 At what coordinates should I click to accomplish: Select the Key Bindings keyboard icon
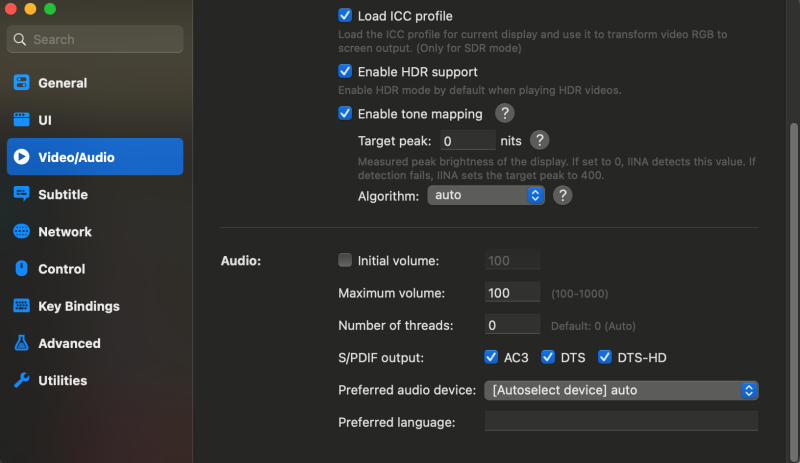pyautogui.click(x=21, y=306)
